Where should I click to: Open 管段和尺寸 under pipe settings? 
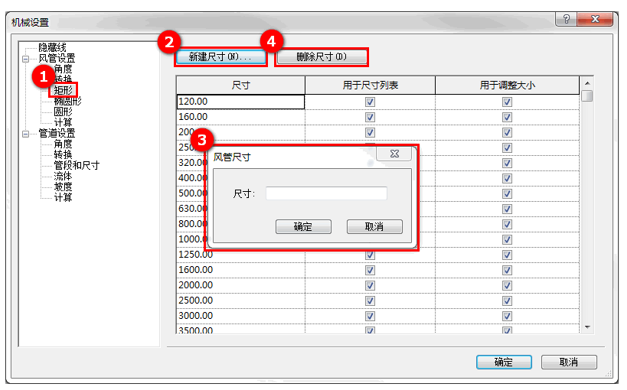point(76,165)
